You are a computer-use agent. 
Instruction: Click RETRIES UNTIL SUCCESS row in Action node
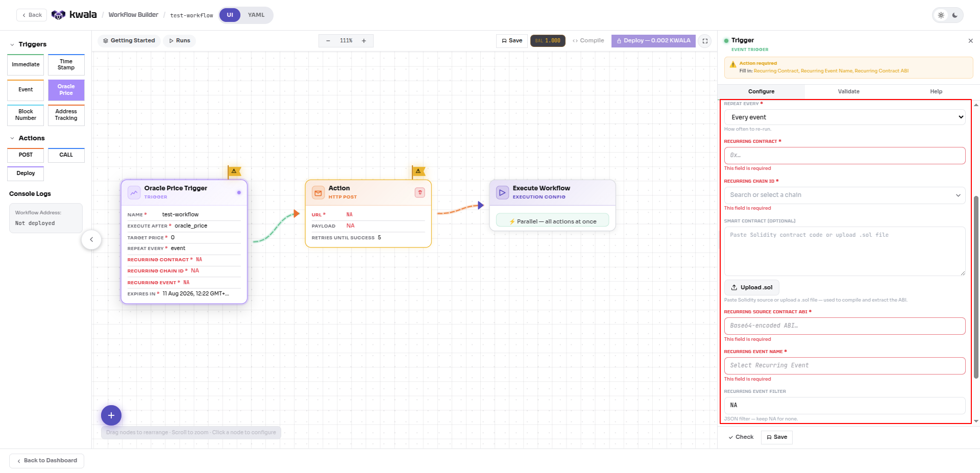click(369, 238)
